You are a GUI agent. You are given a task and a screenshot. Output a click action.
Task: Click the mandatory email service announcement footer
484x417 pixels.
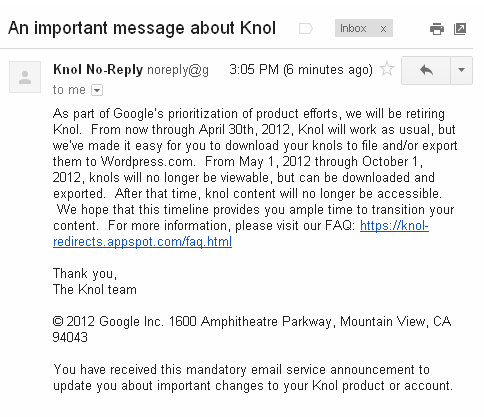253,378
